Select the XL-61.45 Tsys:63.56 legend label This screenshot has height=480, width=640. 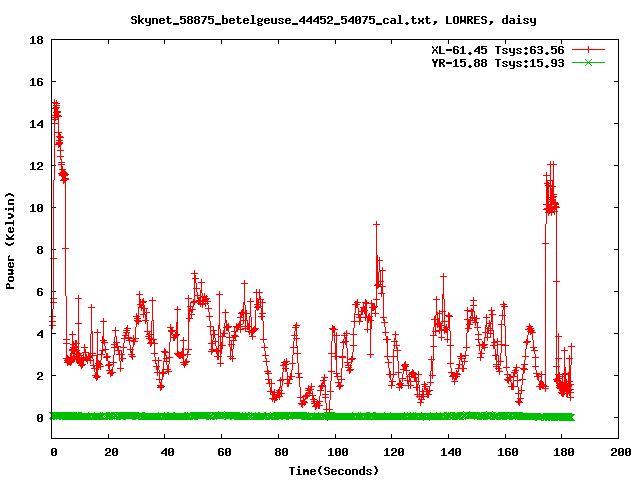click(498, 50)
